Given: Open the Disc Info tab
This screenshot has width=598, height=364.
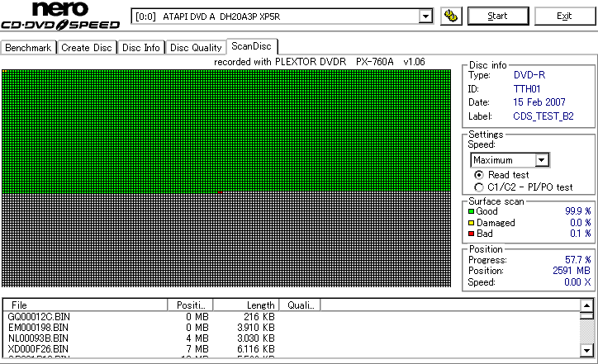Looking at the screenshot, I should pyautogui.click(x=141, y=48).
